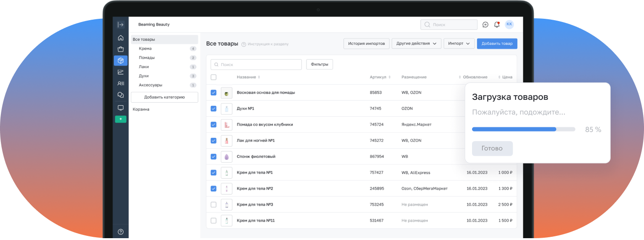Toggle the select-all checkbox in table header
Image resolution: width=644 pixels, height=240 pixels.
(214, 77)
